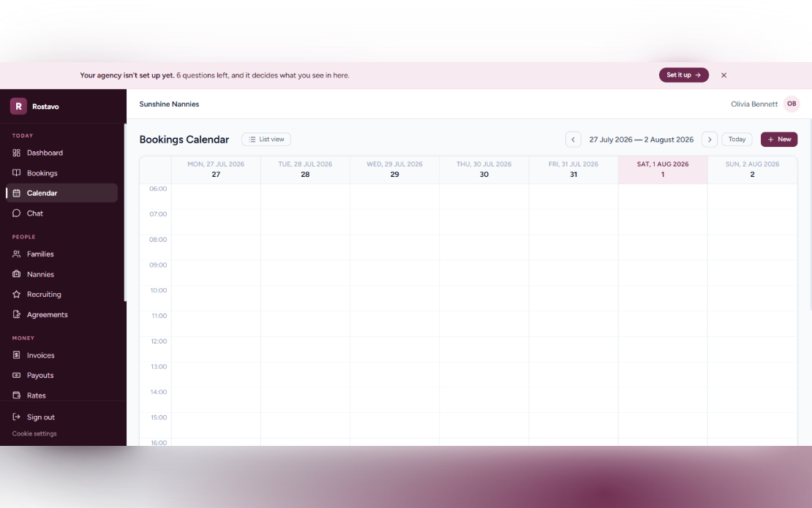Open the Rates menu item
The height and width of the screenshot is (508, 812).
click(x=61, y=395)
